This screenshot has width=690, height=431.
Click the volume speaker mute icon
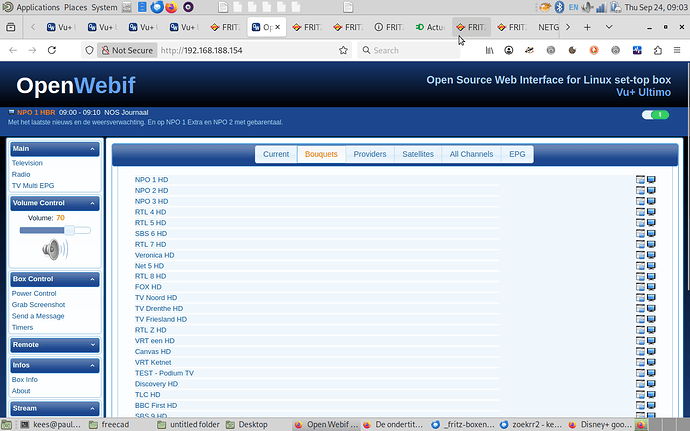pos(55,250)
